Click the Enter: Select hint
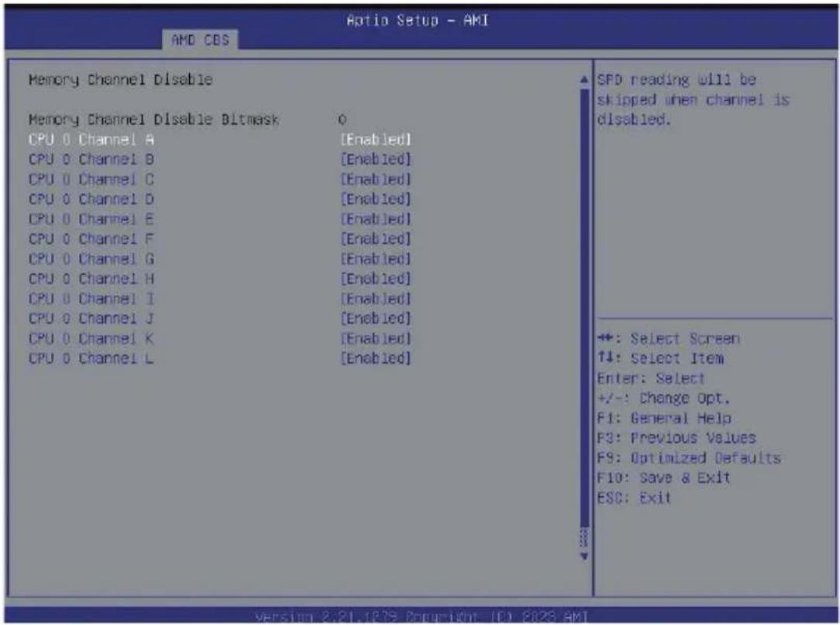 tap(651, 378)
